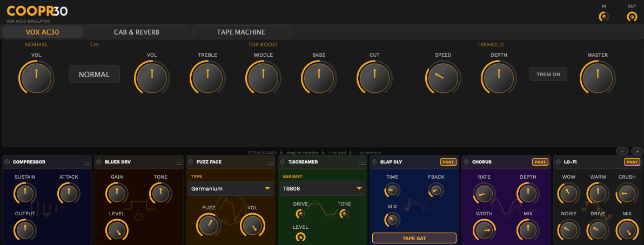The image size is (644, 245).
Task: Open the Fuzz Face Germanium type dropdown
Action: [x=230, y=188]
